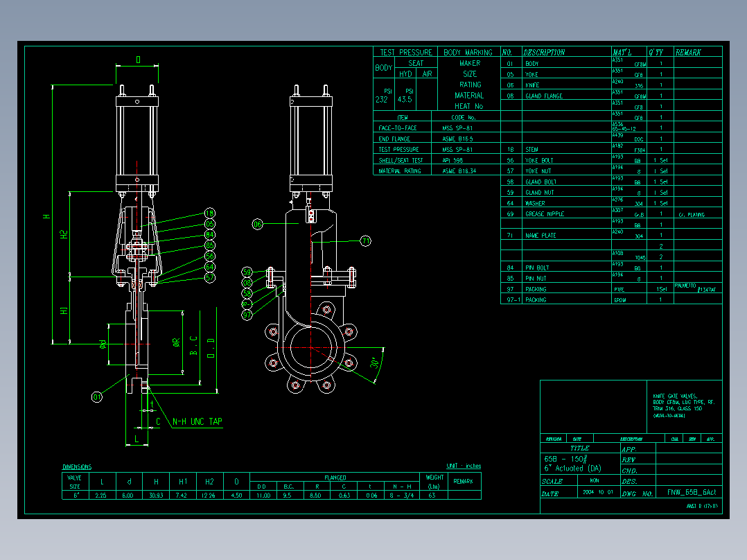Image resolution: width=747 pixels, height=560 pixels.
Task: Select the body pressure value '232'
Action: 382,100
